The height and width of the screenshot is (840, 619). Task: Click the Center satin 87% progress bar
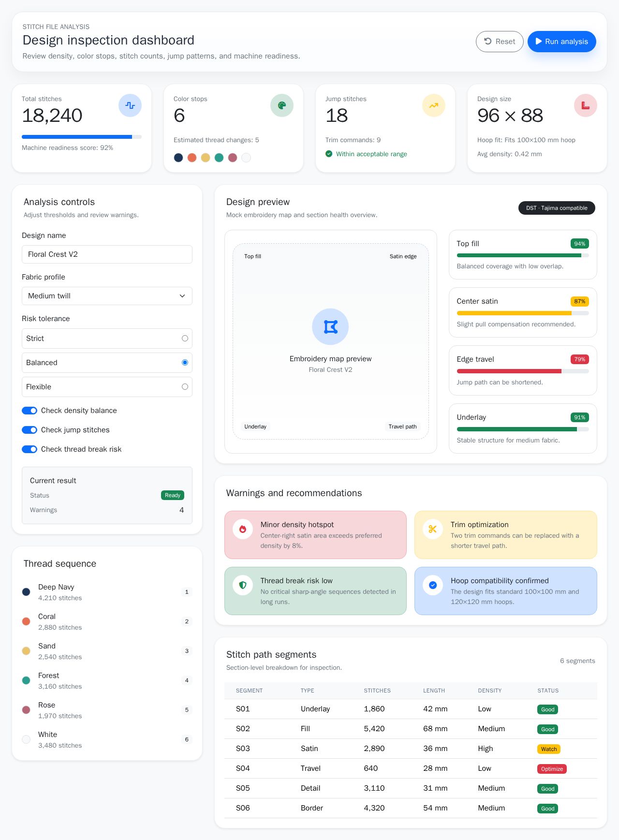tap(523, 313)
